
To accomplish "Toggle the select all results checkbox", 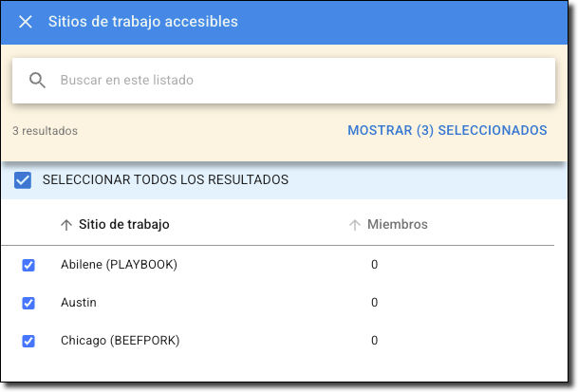I will click(x=23, y=180).
